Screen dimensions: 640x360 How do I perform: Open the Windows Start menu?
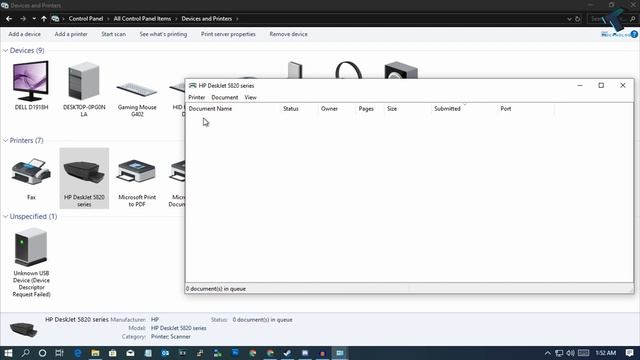coord(8,353)
